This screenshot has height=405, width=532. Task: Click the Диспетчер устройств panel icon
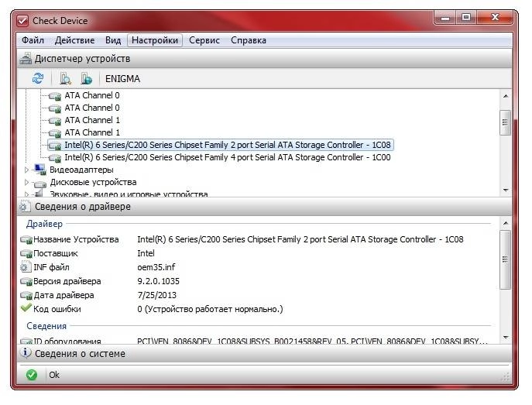click(x=26, y=58)
